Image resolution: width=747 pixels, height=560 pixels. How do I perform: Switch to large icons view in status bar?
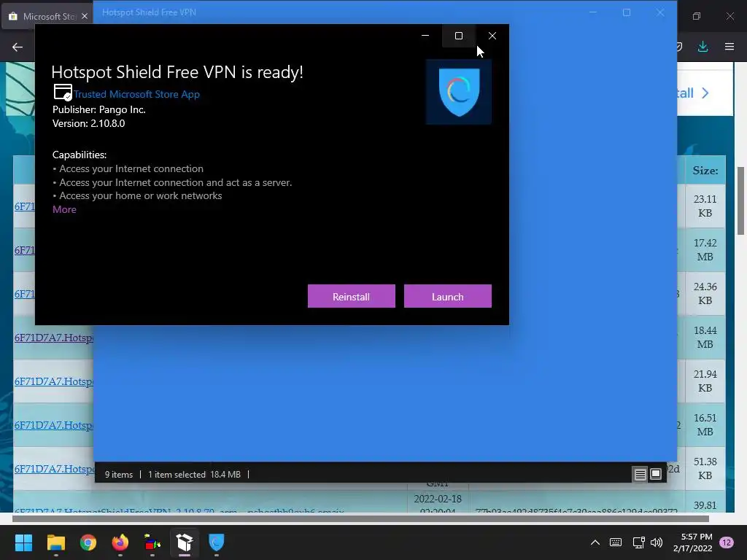click(656, 474)
